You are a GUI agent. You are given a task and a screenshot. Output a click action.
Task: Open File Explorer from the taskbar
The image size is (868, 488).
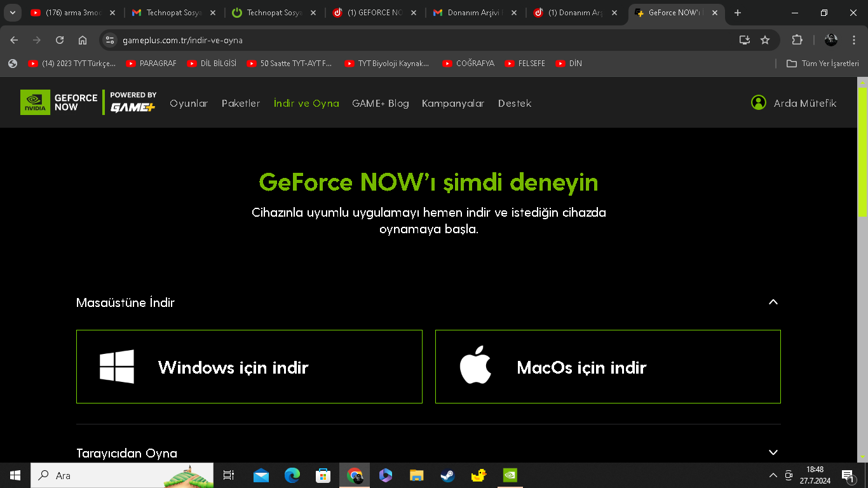(x=417, y=475)
